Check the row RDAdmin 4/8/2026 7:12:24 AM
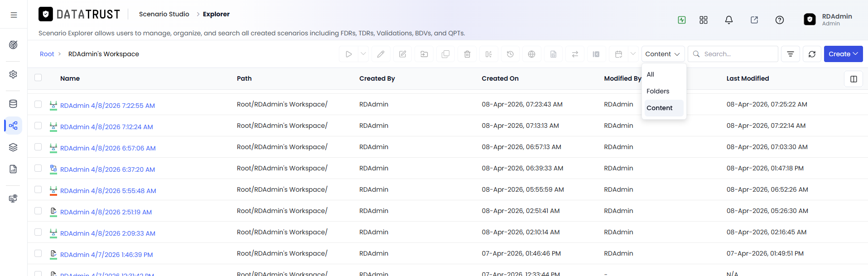The height and width of the screenshot is (276, 868). tap(38, 126)
